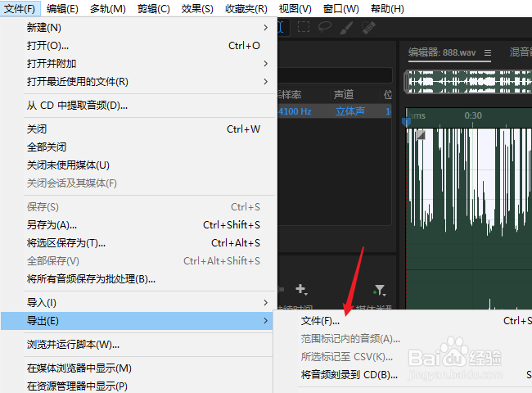Open the 窗口(W) menu
The height and width of the screenshot is (393, 532).
tap(341, 8)
